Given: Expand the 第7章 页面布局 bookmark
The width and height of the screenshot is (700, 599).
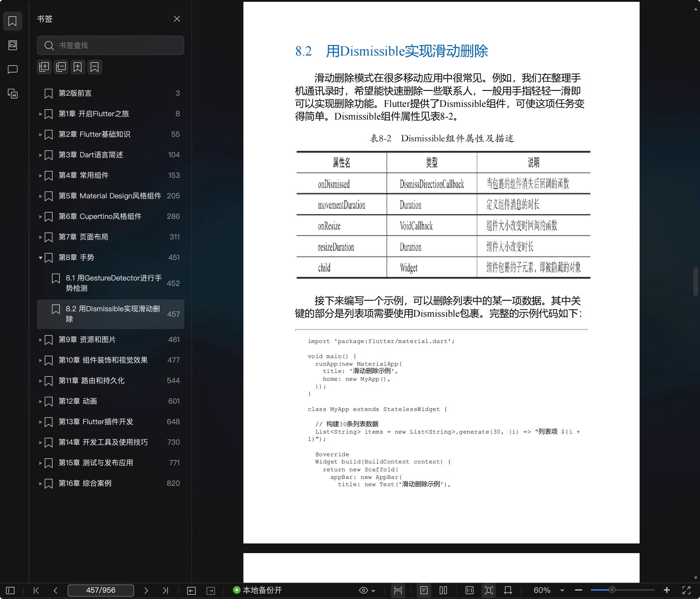Looking at the screenshot, I should click(x=40, y=237).
